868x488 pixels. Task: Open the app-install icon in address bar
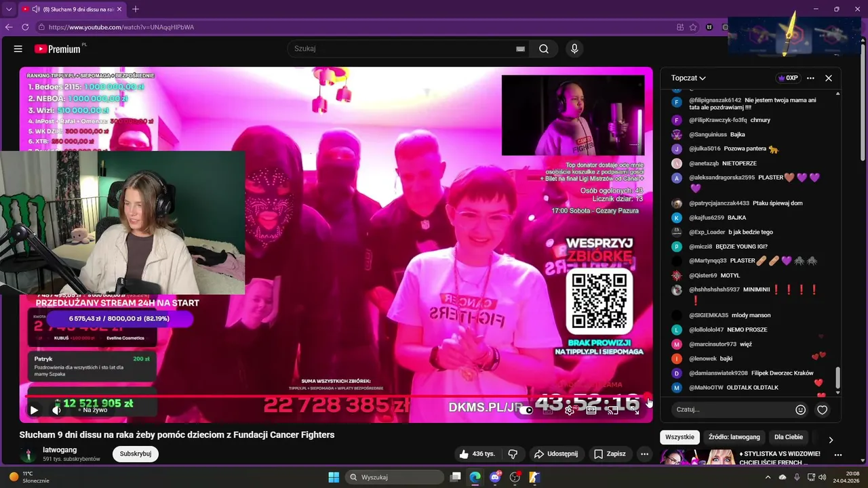(x=680, y=27)
